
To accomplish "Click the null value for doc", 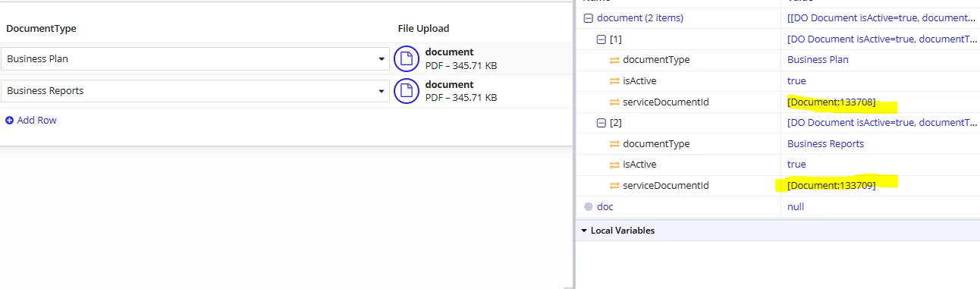I will [x=795, y=206].
